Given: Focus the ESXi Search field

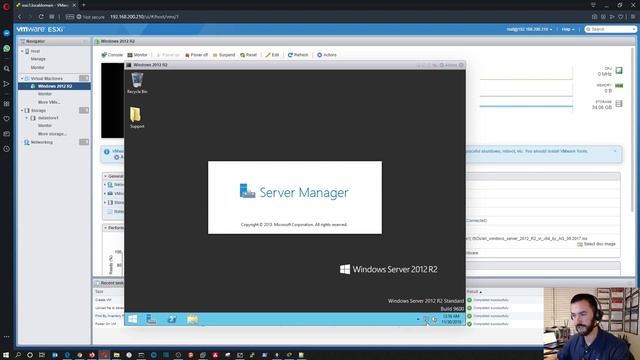Looking at the screenshot, I should pos(611,29).
